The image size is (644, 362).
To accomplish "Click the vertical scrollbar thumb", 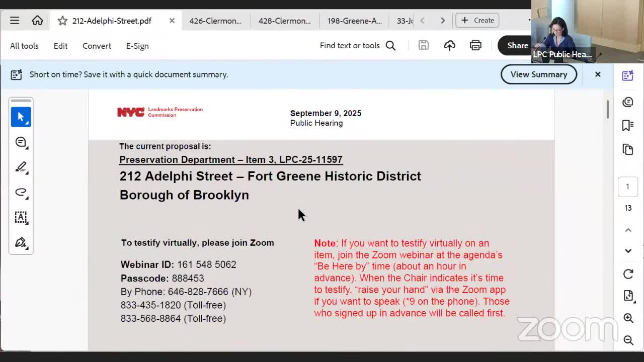I will 607,109.
